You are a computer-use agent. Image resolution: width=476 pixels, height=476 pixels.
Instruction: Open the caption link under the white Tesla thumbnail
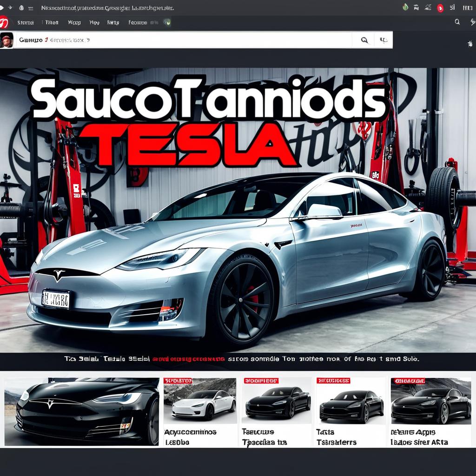pos(190,437)
